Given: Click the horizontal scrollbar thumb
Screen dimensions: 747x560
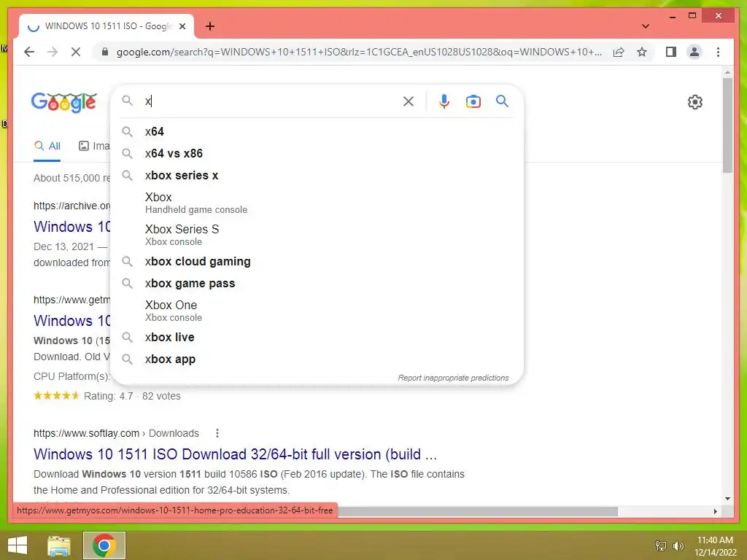Looking at the screenshot, I should 477,511.
